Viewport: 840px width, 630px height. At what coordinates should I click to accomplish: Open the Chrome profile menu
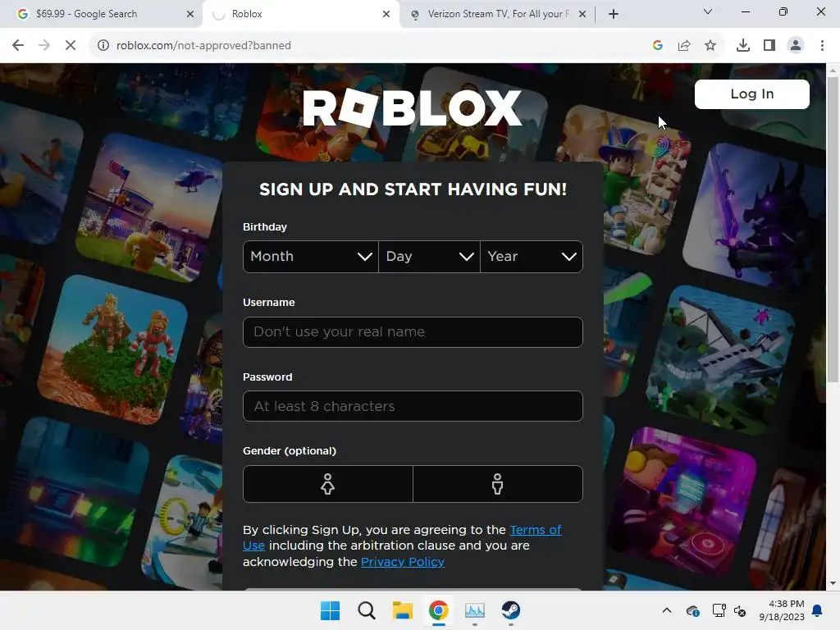pyautogui.click(x=796, y=46)
